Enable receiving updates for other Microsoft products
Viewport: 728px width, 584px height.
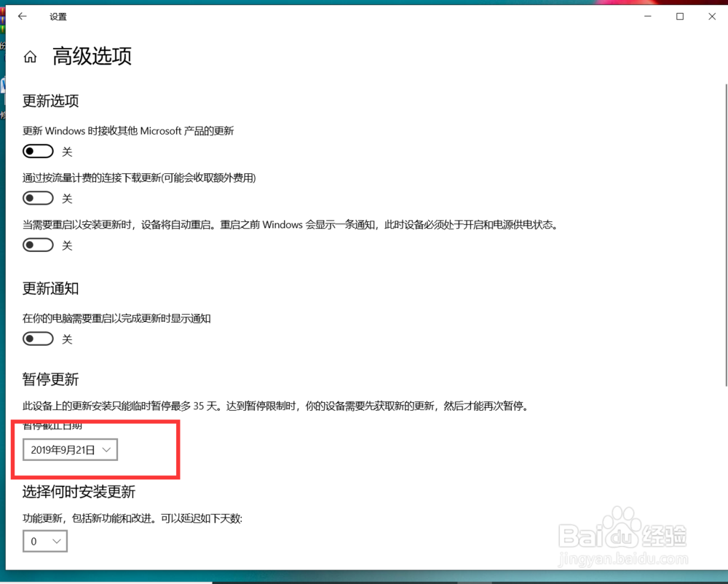coord(38,151)
